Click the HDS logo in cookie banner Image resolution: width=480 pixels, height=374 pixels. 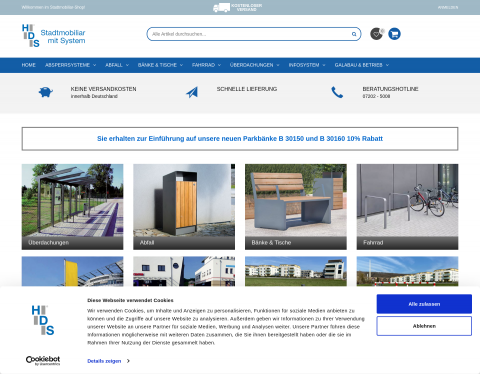pos(43,320)
